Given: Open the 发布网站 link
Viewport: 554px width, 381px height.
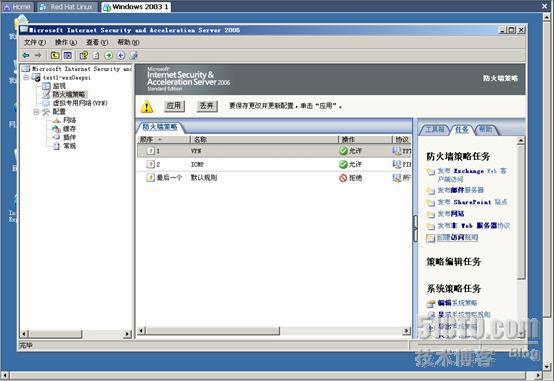Looking at the screenshot, I should click(451, 214).
